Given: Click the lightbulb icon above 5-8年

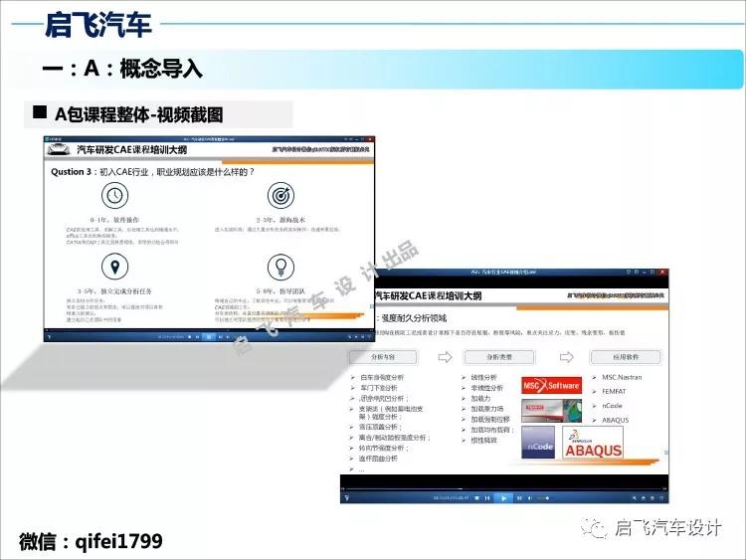Looking at the screenshot, I should [x=280, y=267].
